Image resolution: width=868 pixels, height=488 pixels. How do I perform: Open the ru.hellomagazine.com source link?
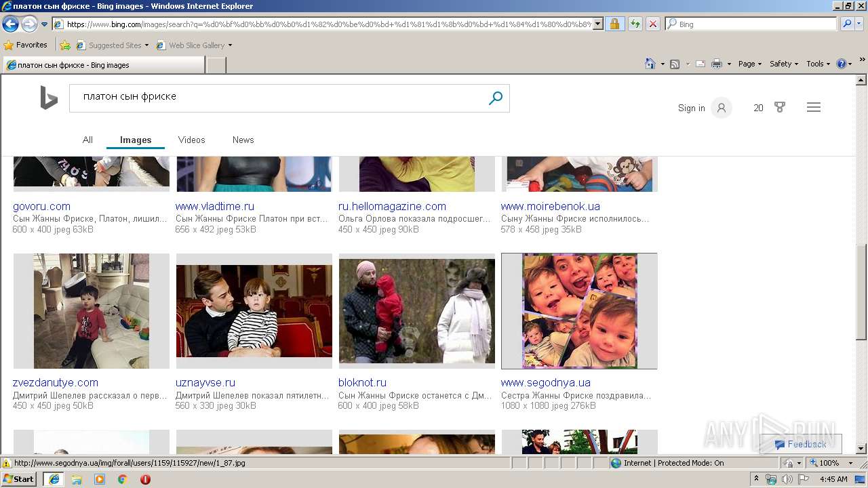coord(392,206)
